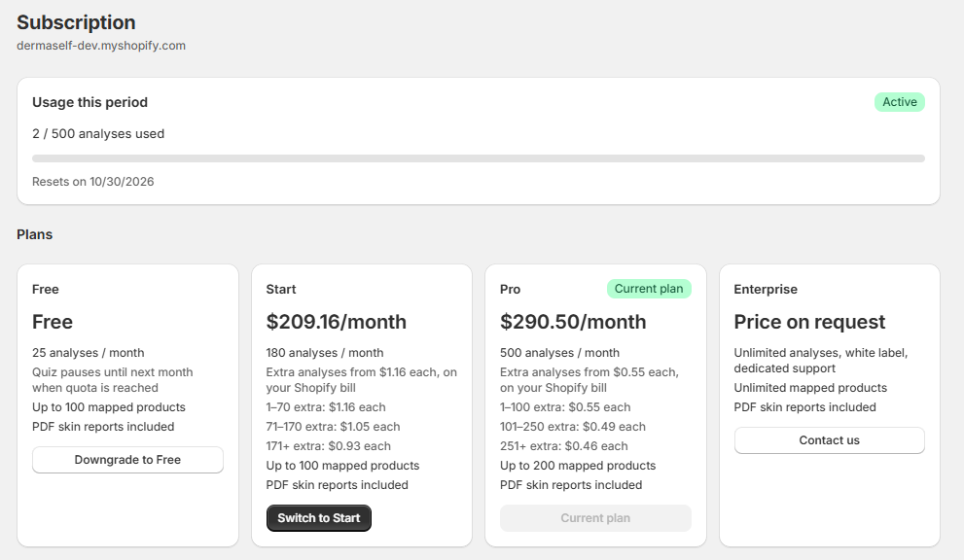Click 'Unlimited mapped products' text

click(810, 388)
